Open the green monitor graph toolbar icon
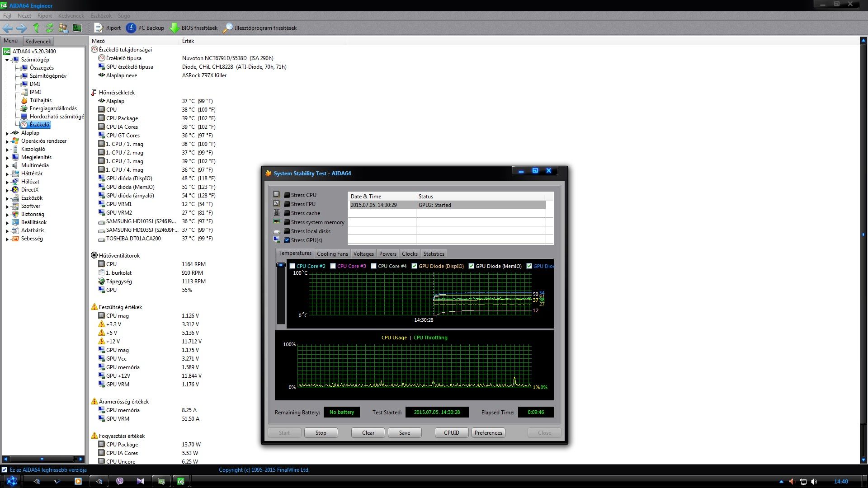This screenshot has width=868, height=488. 77,28
